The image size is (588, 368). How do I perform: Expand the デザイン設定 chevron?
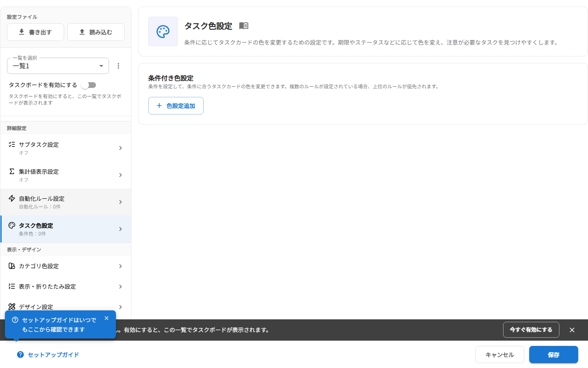tap(120, 307)
